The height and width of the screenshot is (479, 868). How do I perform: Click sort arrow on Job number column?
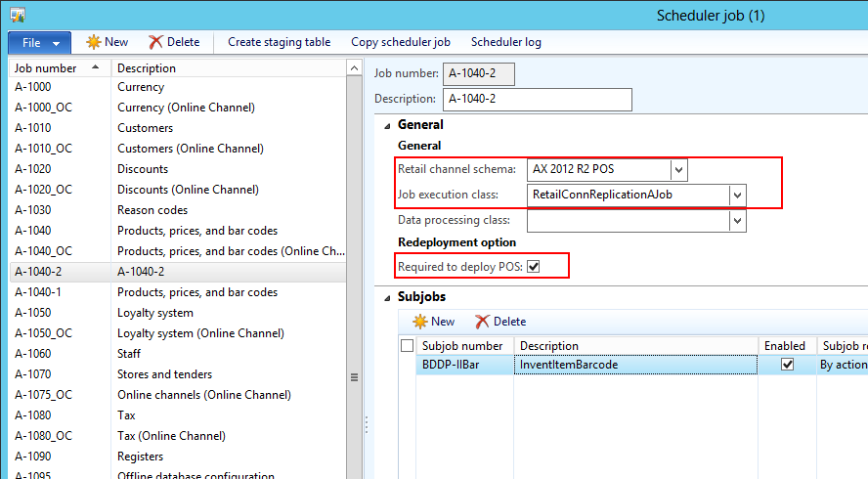[x=95, y=67]
